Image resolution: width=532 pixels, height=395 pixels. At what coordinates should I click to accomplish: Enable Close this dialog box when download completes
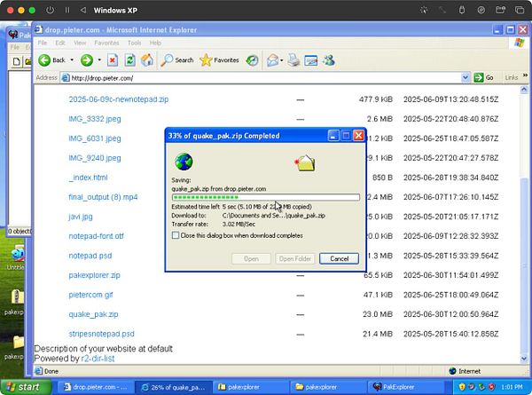pyautogui.click(x=176, y=235)
